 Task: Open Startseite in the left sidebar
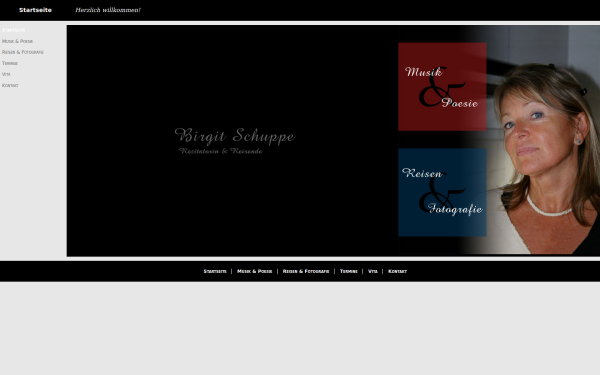13,30
